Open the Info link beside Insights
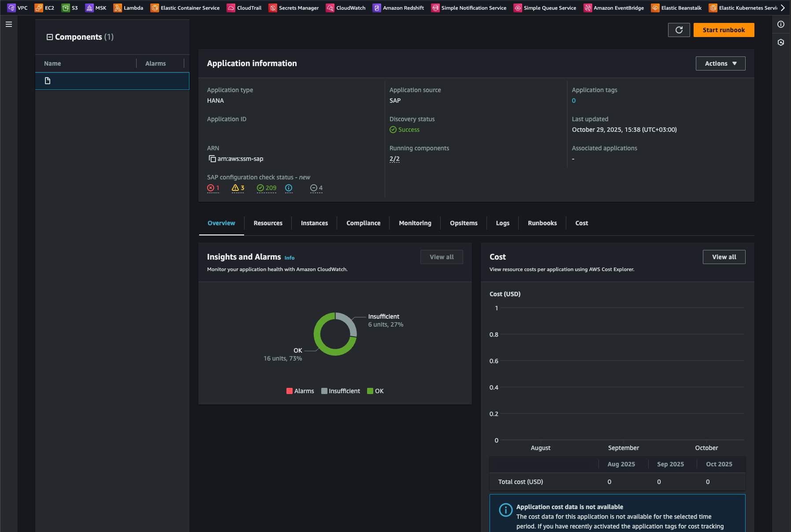This screenshot has height=532, width=791. 290,258
